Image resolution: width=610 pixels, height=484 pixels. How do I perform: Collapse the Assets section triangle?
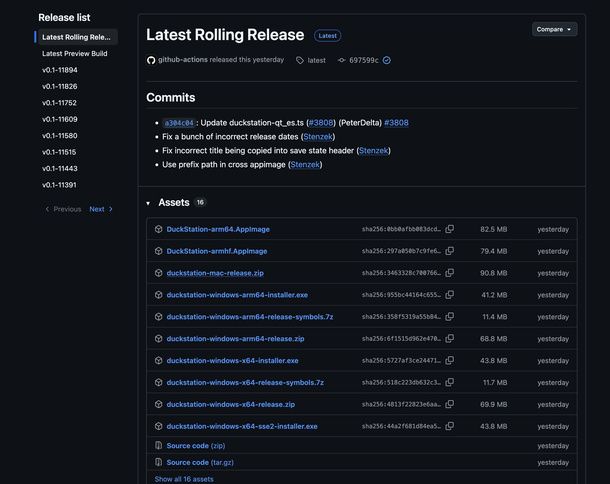[x=148, y=203]
